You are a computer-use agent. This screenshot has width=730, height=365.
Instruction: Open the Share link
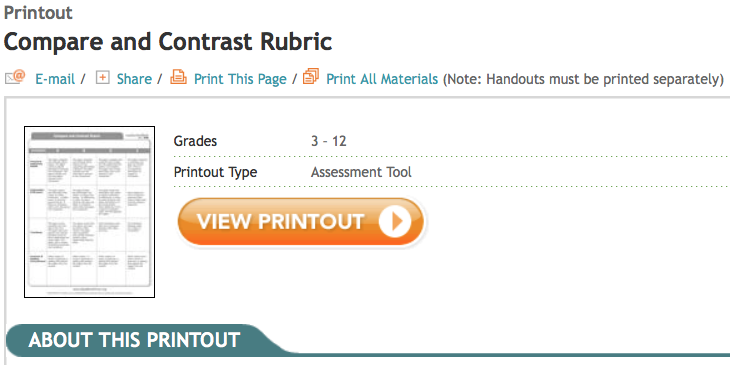pos(134,79)
